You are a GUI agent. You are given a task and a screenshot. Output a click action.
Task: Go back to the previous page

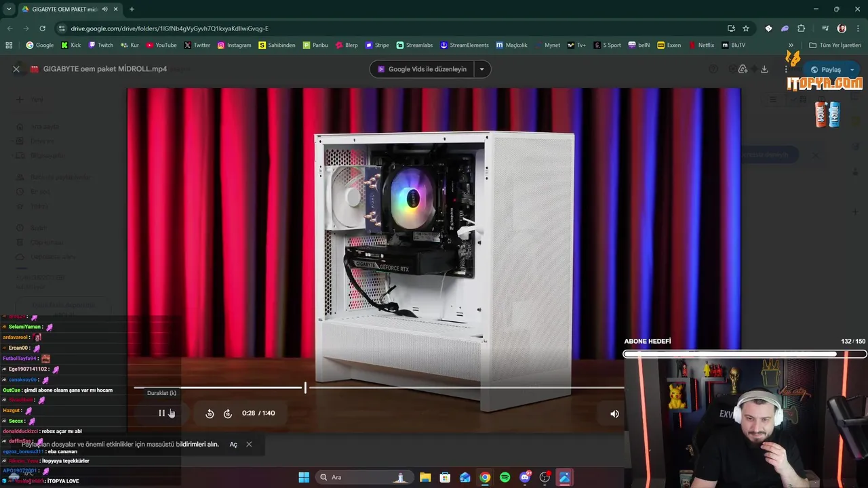[9, 28]
